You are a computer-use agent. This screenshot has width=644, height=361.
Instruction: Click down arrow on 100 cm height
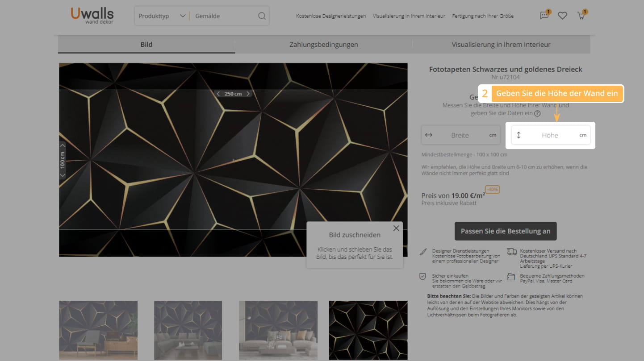tap(63, 175)
